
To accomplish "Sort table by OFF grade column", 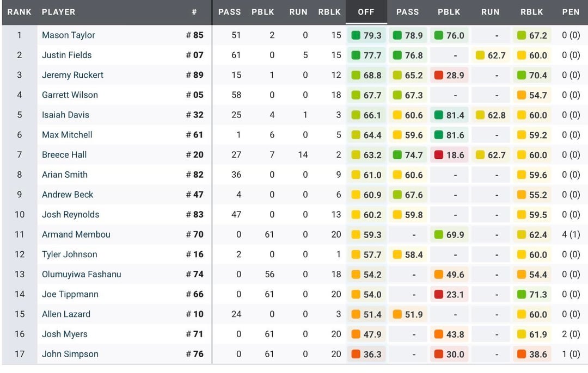I will [x=366, y=12].
